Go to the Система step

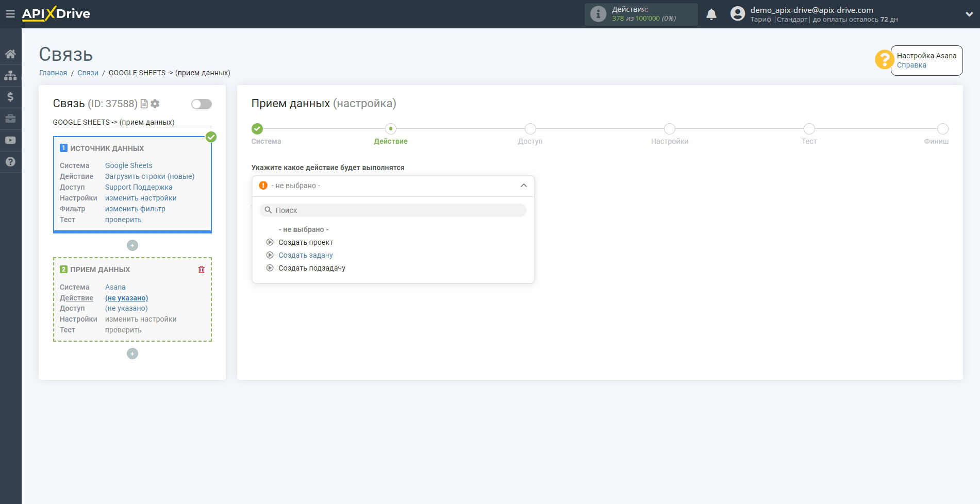257,129
